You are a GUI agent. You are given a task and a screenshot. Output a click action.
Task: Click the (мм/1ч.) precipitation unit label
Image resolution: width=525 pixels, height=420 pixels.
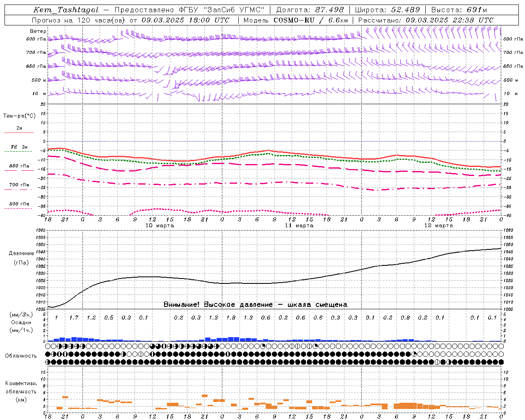click(21, 330)
